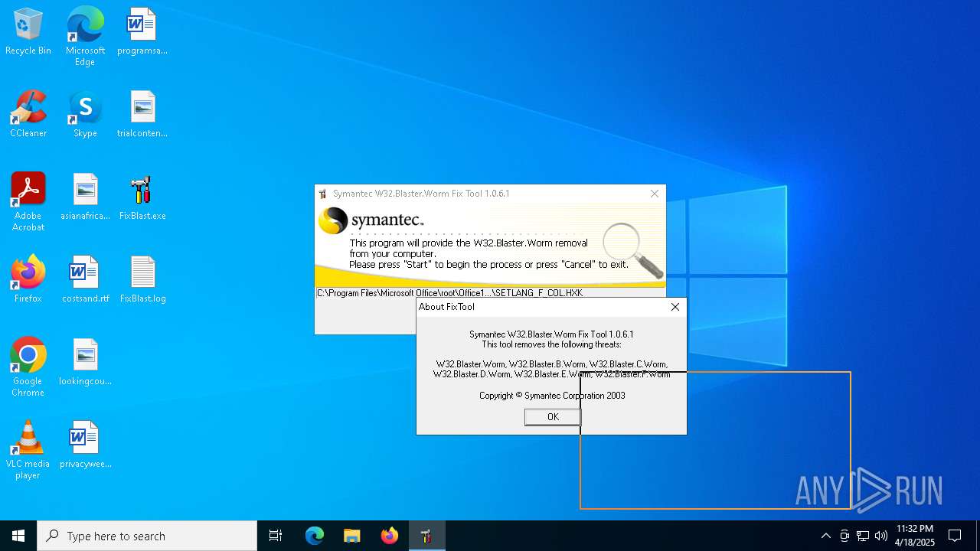Select the programsa... Word document icon
The height and width of the screenshot is (551, 980).
(142, 32)
